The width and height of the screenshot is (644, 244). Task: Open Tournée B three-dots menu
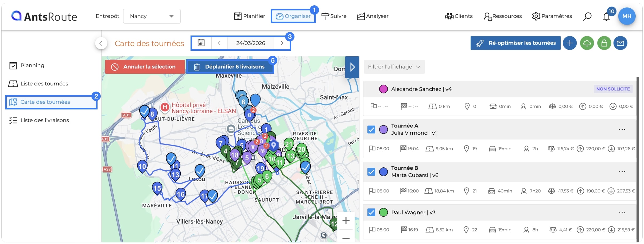(622, 172)
